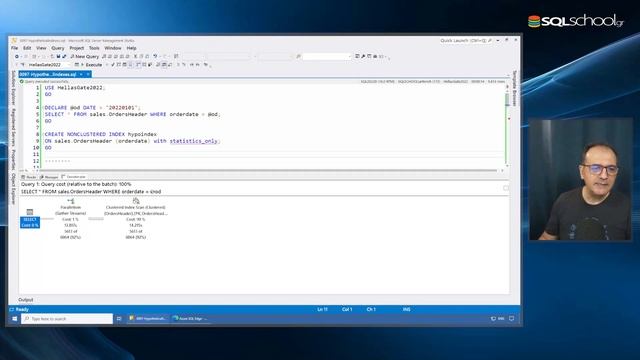The width and height of the screenshot is (640, 360).
Task: Switch to the Messages tab
Action: coord(49,177)
